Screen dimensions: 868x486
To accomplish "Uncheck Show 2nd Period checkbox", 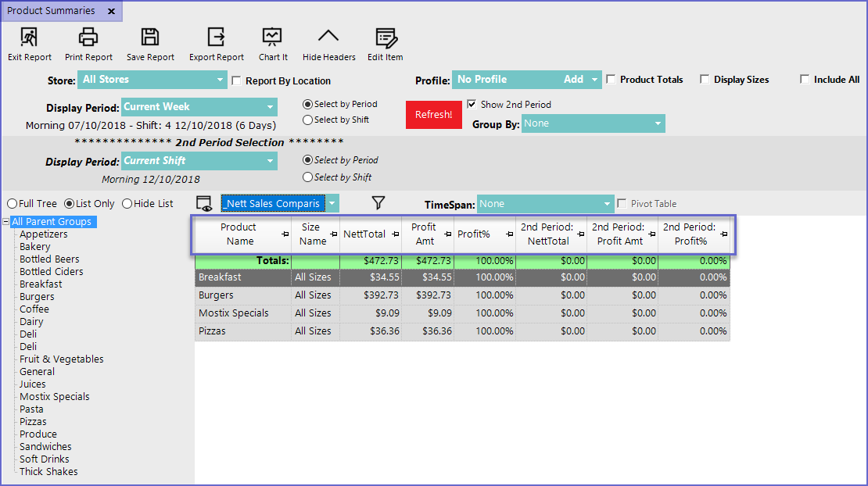I will [472, 104].
